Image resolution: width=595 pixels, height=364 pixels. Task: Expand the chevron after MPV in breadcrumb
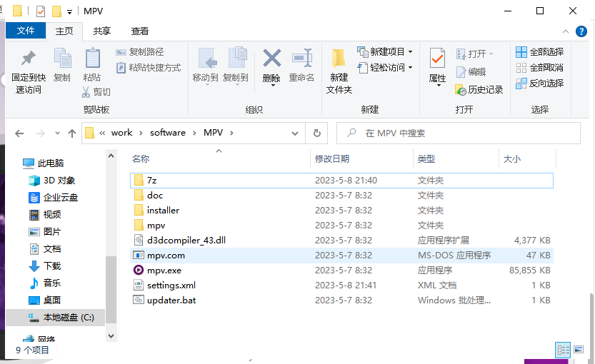click(x=231, y=133)
